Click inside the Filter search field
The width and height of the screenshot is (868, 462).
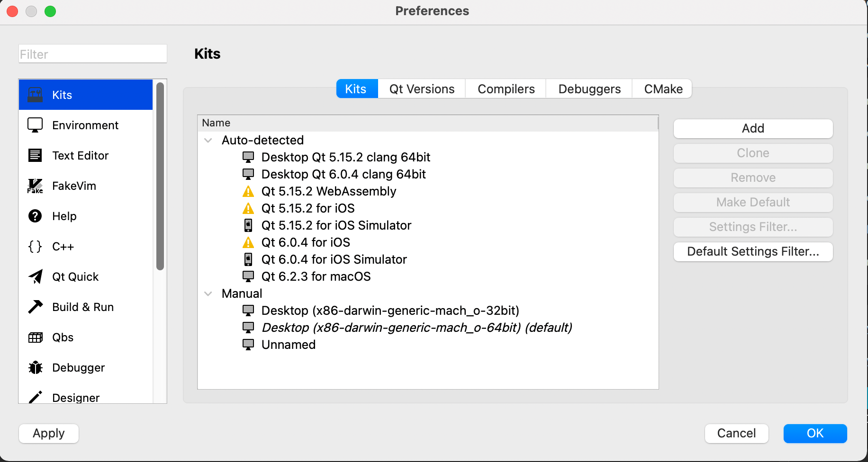tap(92, 53)
